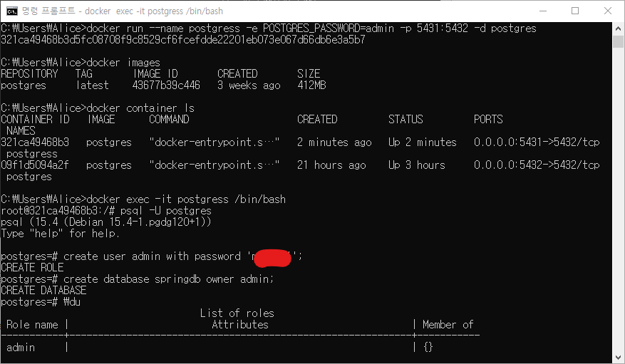Click the port mapping 0.0.0.0:5431->5432/tcp
Image resolution: width=625 pixels, height=364 pixels.
point(537,142)
